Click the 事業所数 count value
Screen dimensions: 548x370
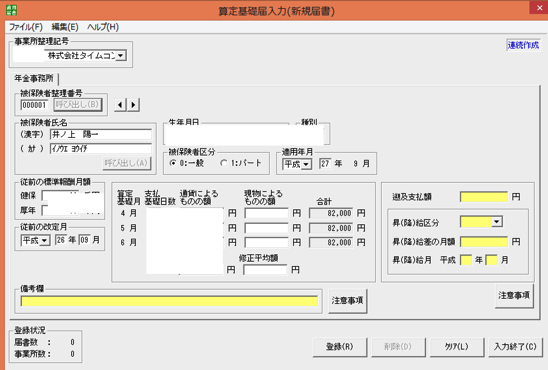tap(72, 354)
